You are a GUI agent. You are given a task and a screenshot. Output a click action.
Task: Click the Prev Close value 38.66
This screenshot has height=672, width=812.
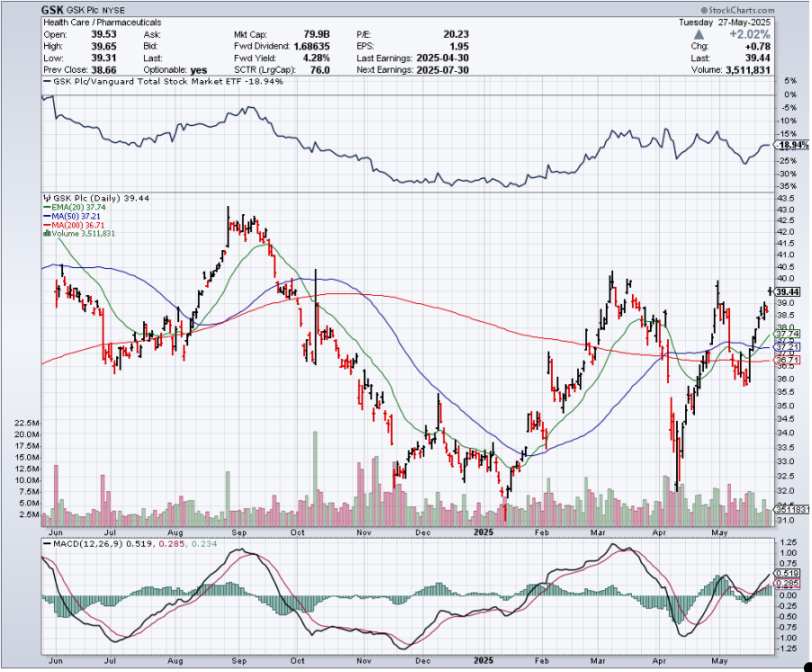point(104,70)
